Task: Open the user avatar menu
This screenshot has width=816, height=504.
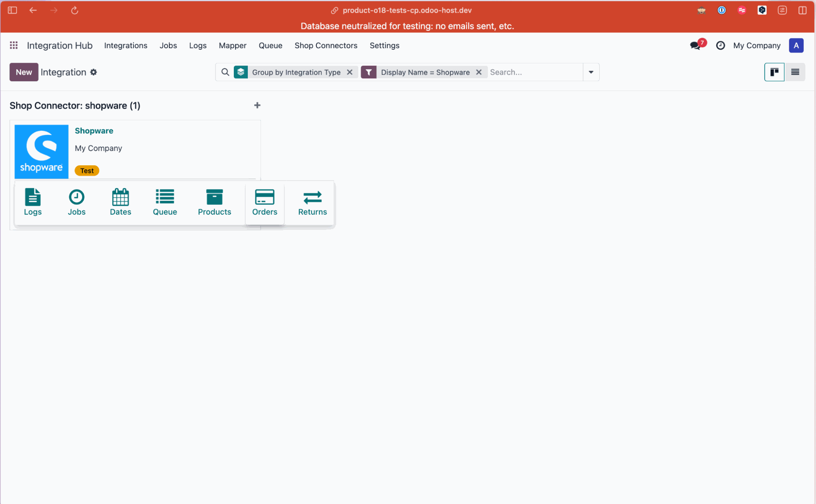Action: 796,45
